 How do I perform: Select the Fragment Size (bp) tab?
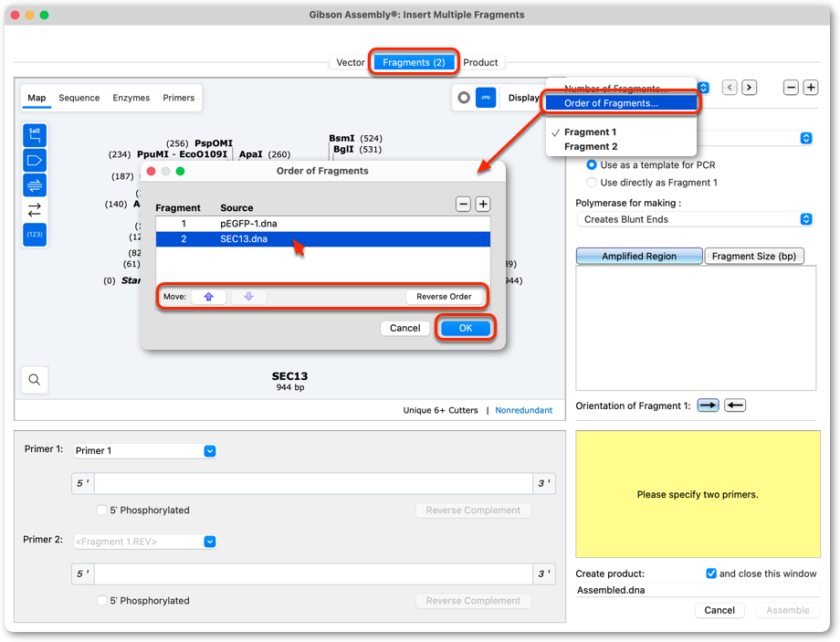754,256
